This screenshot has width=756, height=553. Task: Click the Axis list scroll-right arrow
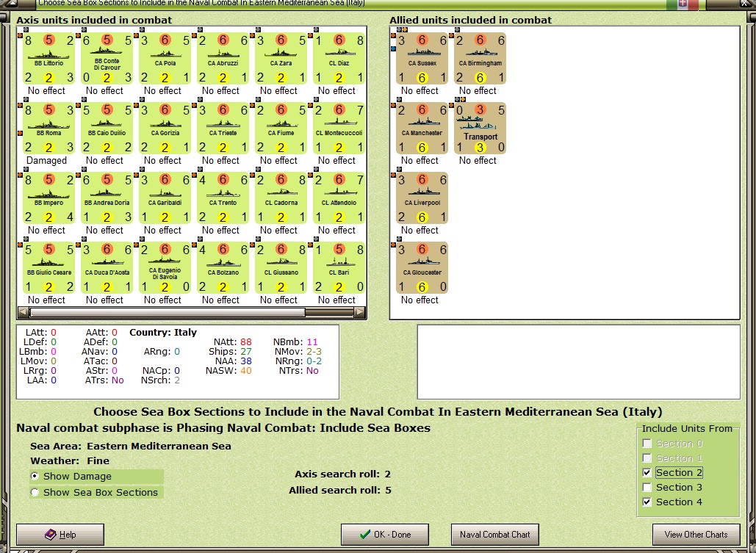[360, 312]
